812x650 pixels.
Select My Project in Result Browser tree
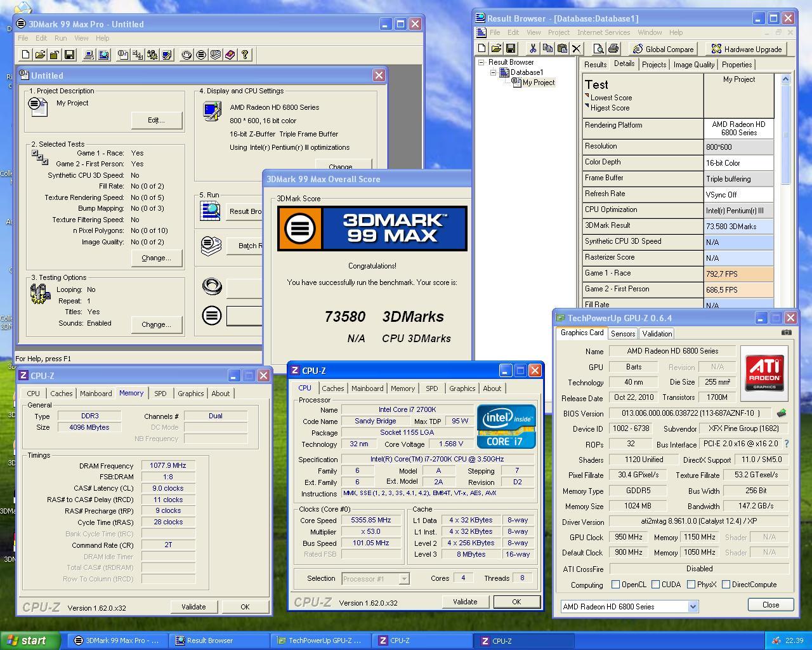click(539, 83)
